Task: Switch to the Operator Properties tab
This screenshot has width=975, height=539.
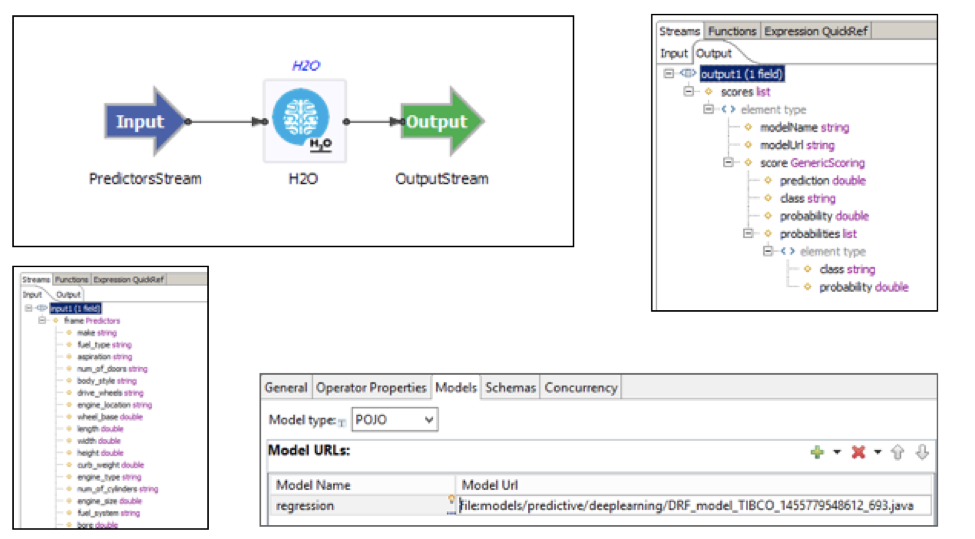Action: (371, 387)
